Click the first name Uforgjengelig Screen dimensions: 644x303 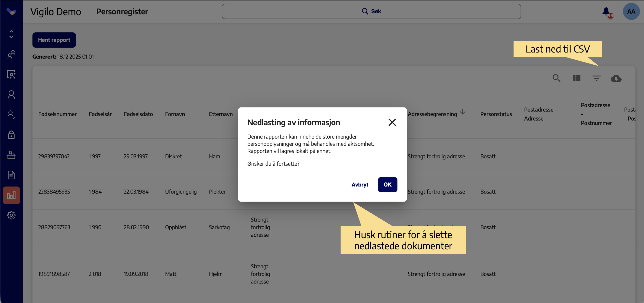tap(181, 192)
